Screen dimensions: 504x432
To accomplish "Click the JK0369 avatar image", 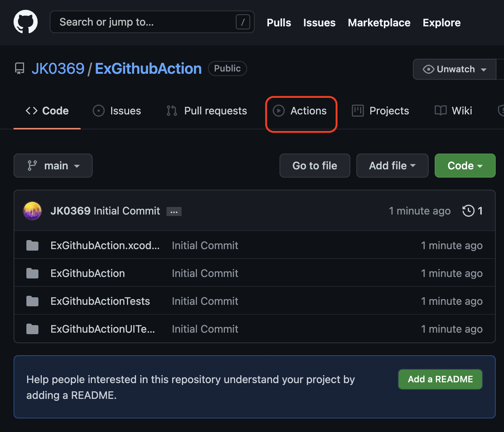I will click(32, 211).
